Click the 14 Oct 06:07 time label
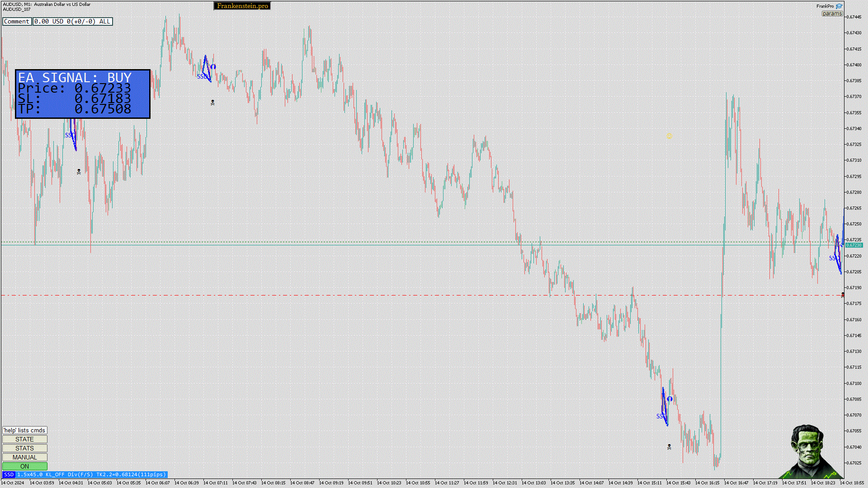 (x=158, y=483)
